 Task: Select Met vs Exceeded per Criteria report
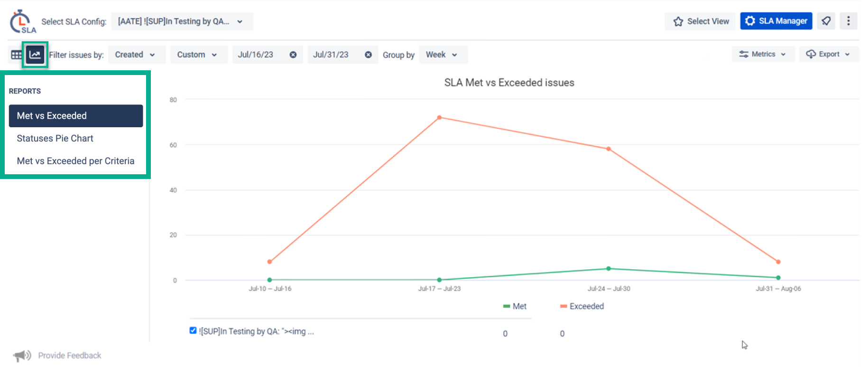pyautogui.click(x=75, y=161)
